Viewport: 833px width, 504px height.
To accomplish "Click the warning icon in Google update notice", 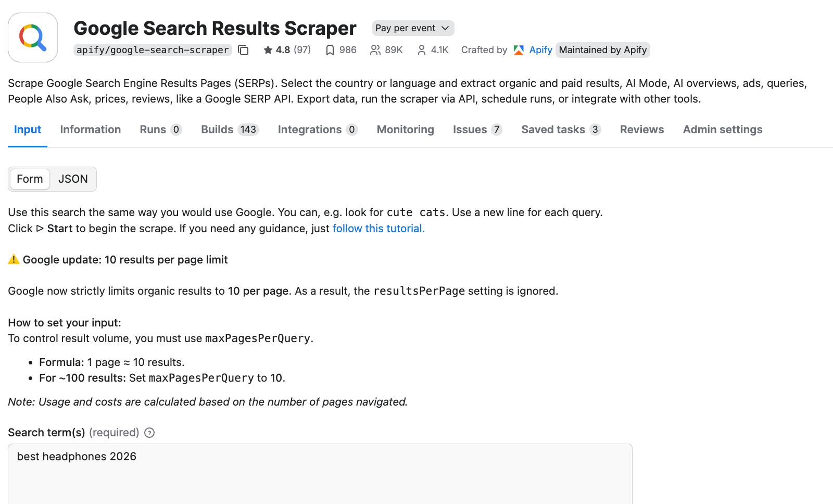I will pos(14,259).
